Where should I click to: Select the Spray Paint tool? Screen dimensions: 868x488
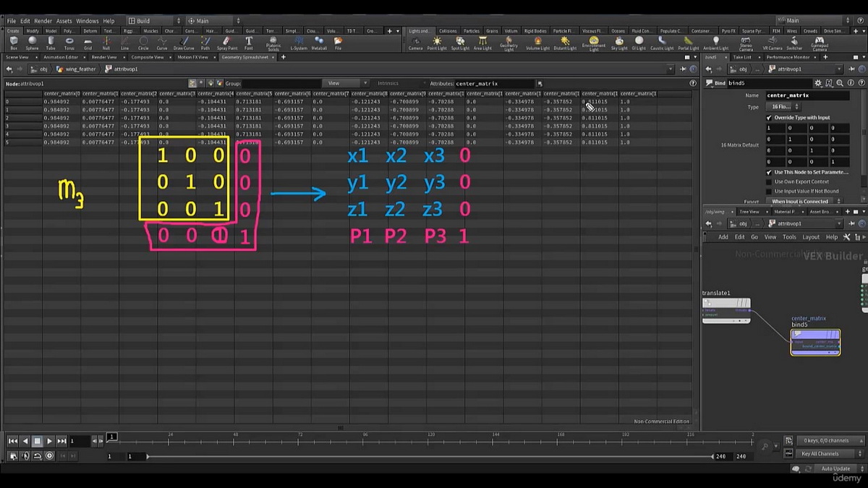[227, 43]
